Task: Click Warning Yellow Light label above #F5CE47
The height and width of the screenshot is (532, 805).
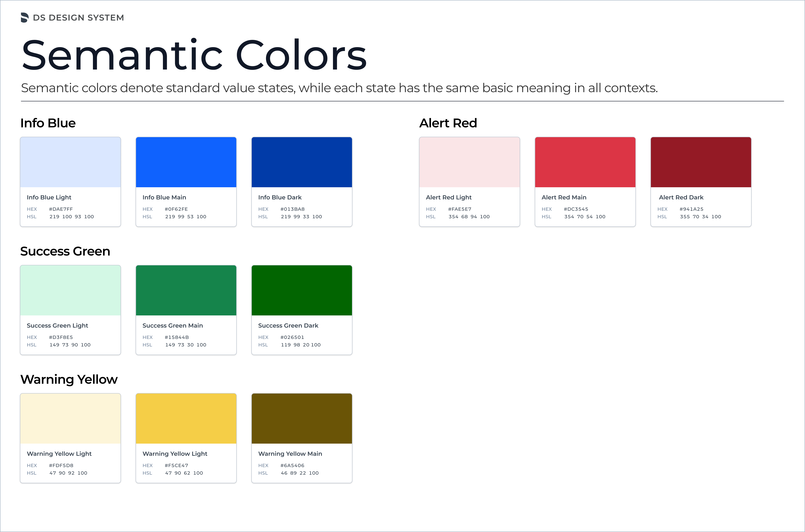Action: [175, 454]
